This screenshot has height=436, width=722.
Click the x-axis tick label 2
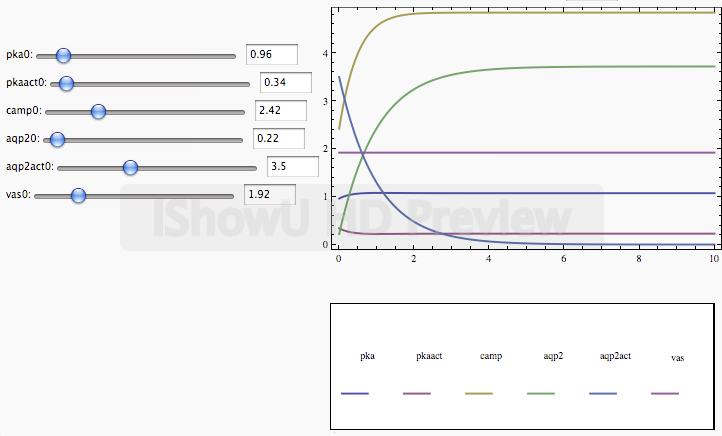click(413, 259)
